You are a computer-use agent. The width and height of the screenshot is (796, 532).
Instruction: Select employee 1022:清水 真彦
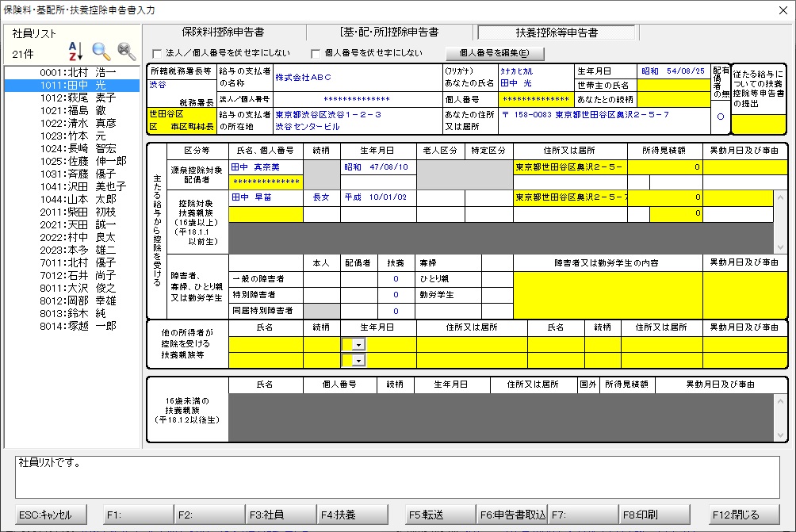(72, 124)
